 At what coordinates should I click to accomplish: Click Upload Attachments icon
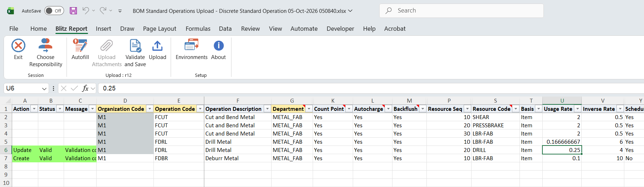pyautogui.click(x=107, y=46)
